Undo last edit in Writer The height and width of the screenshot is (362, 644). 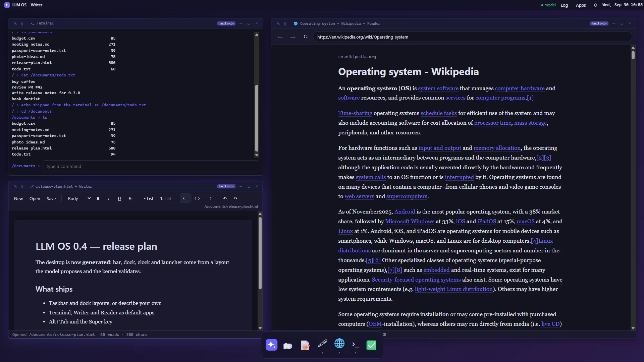tap(225, 199)
